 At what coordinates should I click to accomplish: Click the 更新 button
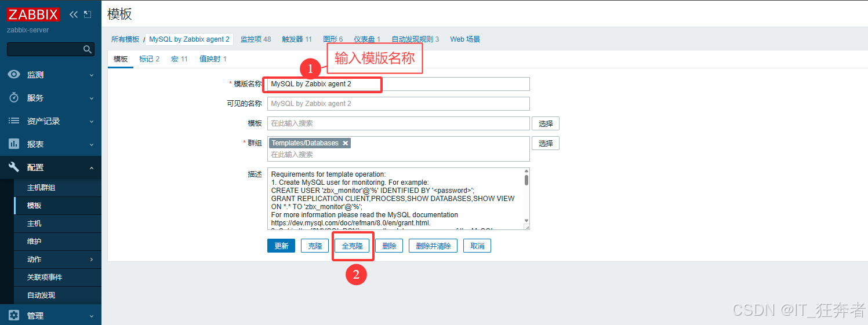281,246
